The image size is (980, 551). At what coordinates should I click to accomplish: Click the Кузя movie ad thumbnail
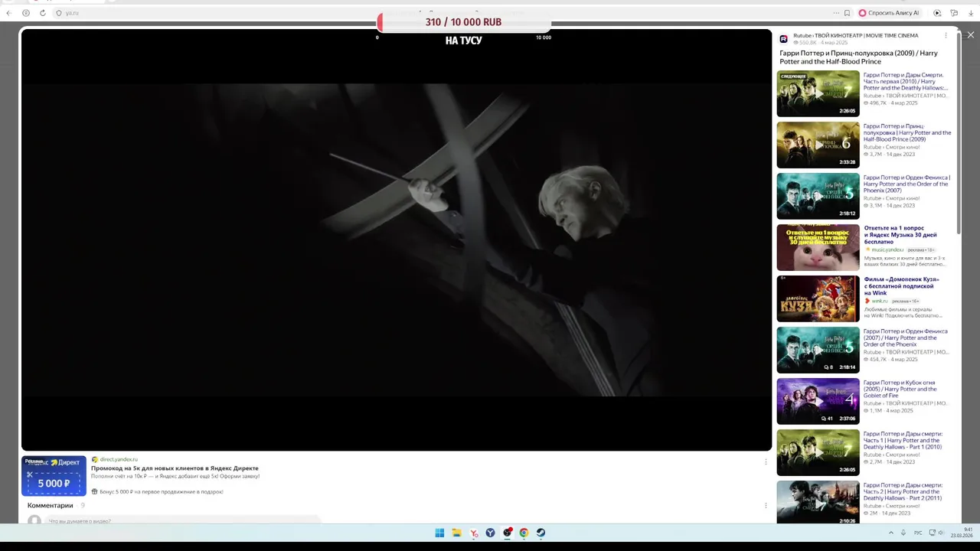pos(818,298)
